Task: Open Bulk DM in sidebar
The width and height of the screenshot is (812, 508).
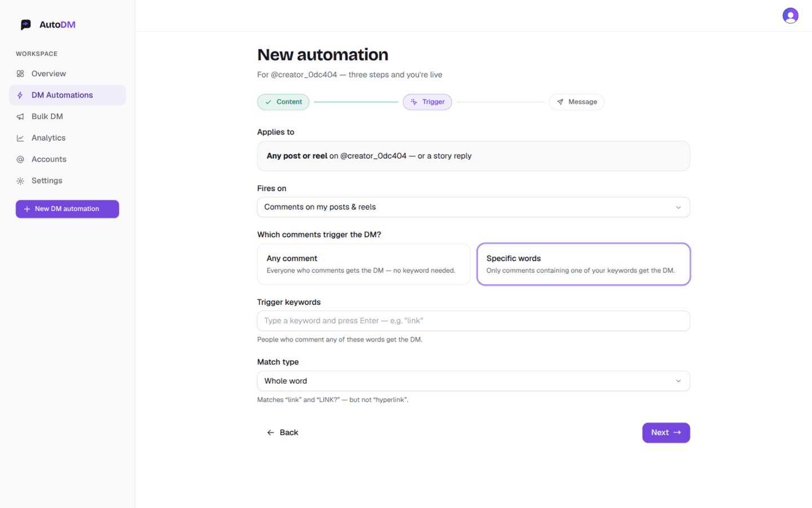Action: pyautogui.click(x=67, y=117)
